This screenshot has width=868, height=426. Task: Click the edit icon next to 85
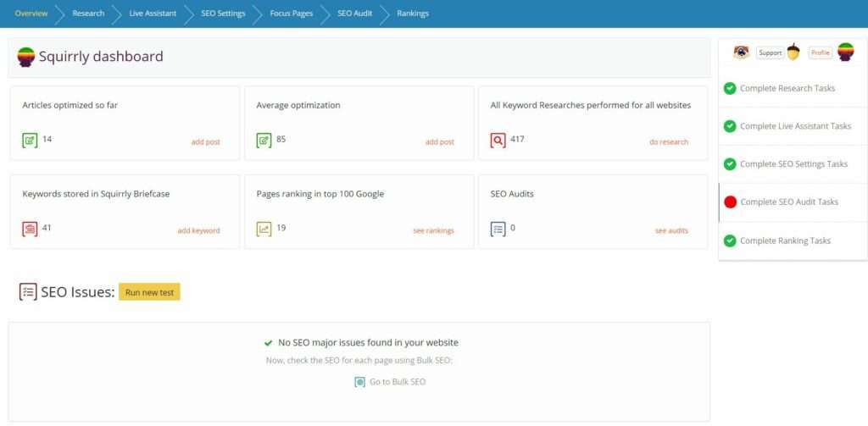tap(264, 141)
